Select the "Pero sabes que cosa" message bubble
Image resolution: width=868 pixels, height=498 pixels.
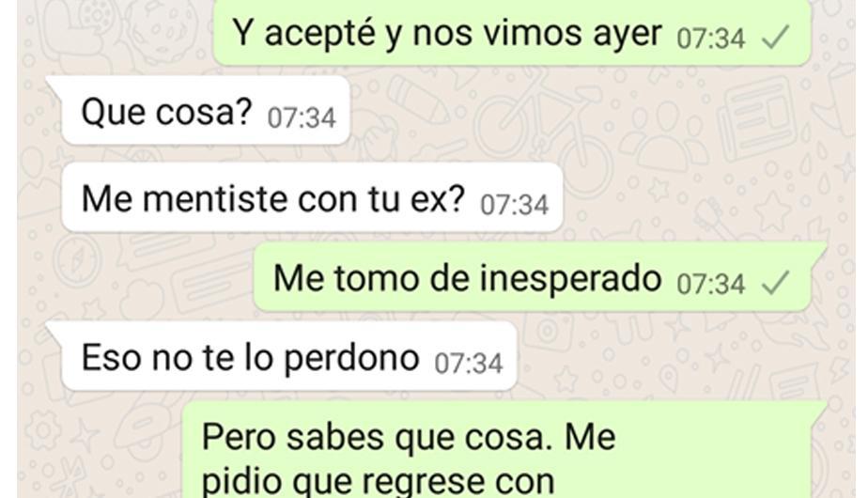[504, 450]
